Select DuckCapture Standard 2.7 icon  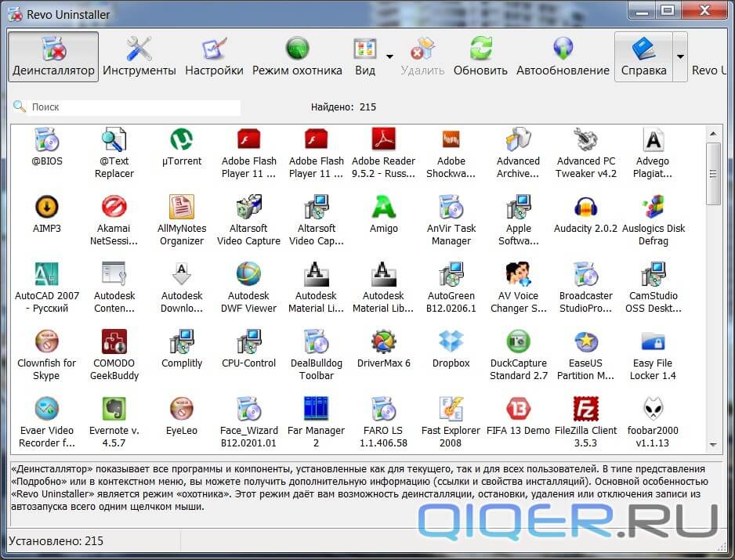click(x=518, y=341)
